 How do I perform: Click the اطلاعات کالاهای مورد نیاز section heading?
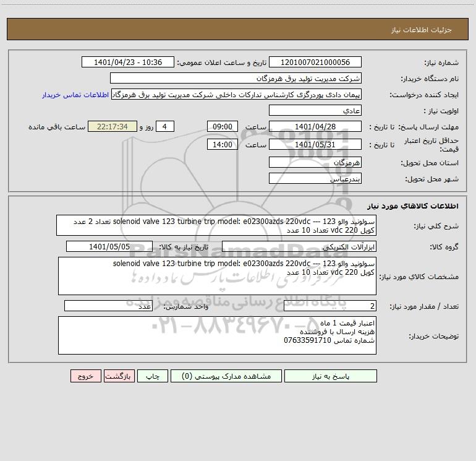(413, 206)
